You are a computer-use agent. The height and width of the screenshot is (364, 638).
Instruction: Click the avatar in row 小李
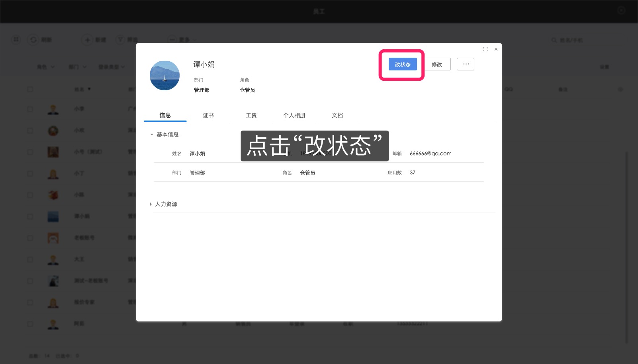tap(53, 109)
